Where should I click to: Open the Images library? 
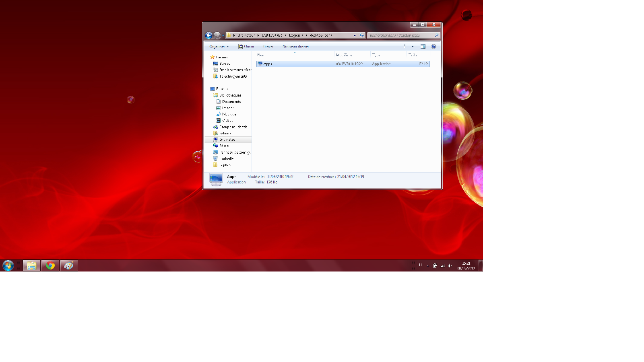225,108
